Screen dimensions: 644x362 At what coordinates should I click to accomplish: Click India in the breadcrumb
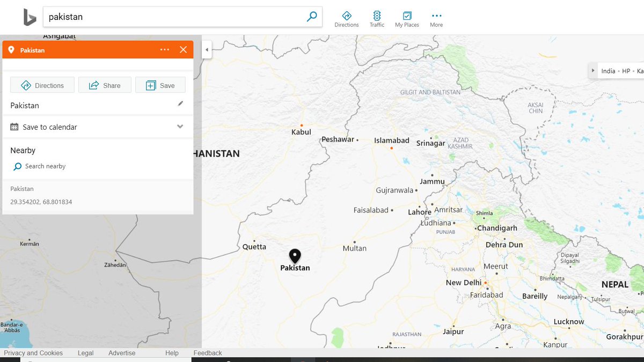(608, 71)
